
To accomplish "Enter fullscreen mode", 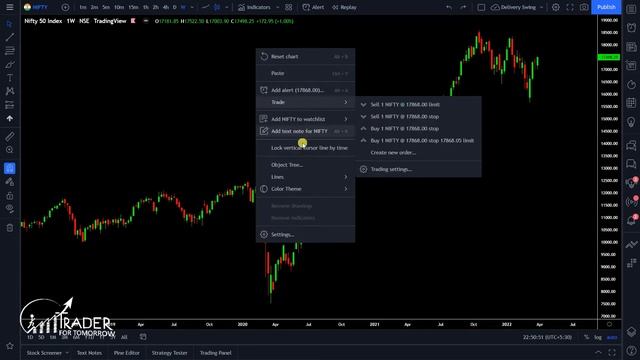I will 570,7.
